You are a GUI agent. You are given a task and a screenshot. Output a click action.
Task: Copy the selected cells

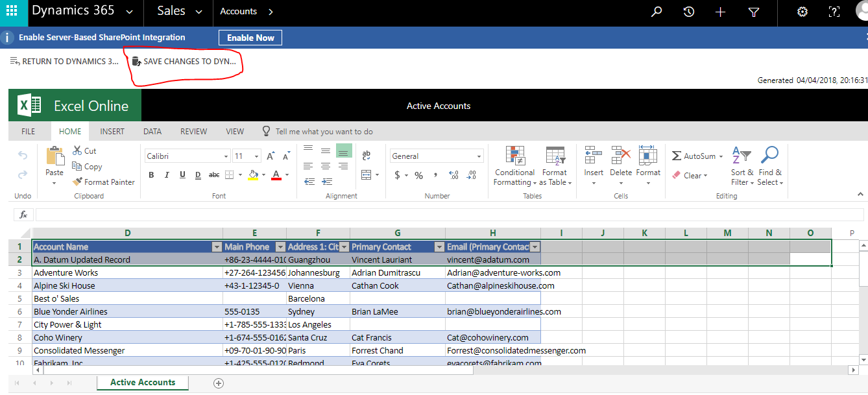click(x=87, y=166)
